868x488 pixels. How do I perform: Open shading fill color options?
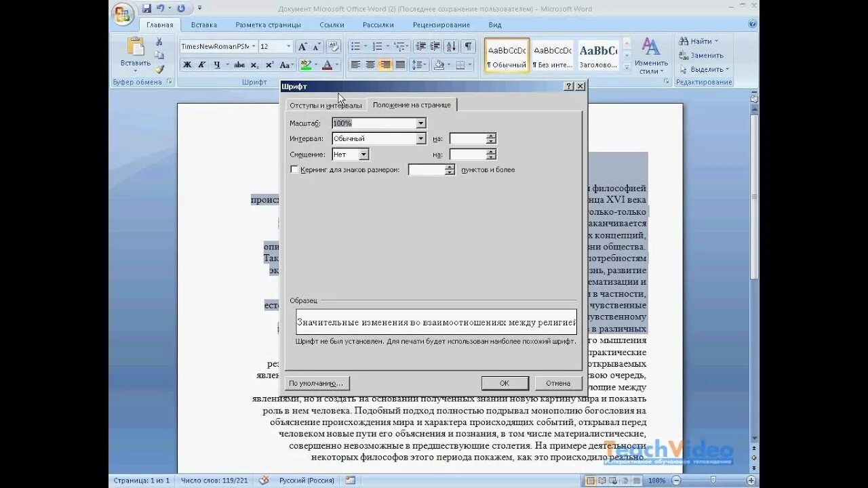[441, 65]
